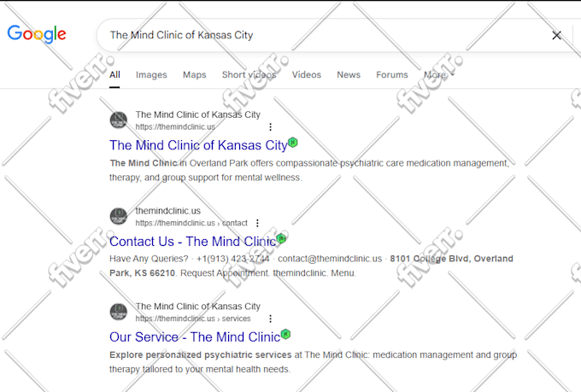Click the green badge beside the Kansas City title

pos(293,143)
